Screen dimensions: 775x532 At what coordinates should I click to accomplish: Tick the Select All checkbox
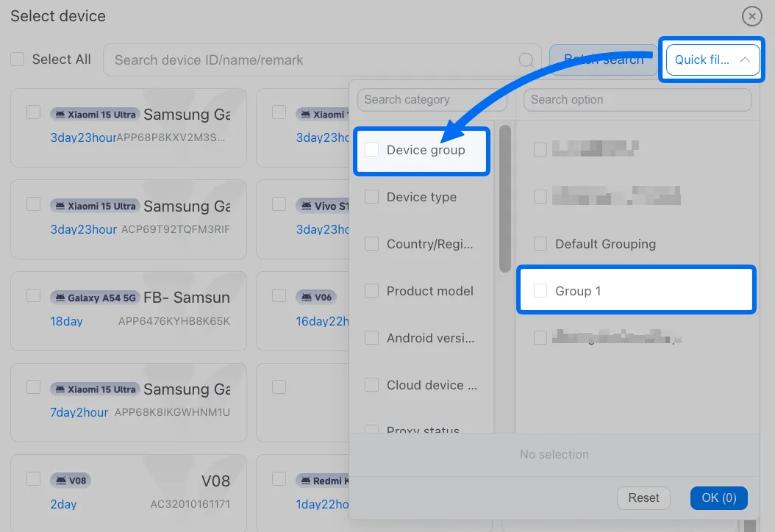[x=18, y=60]
